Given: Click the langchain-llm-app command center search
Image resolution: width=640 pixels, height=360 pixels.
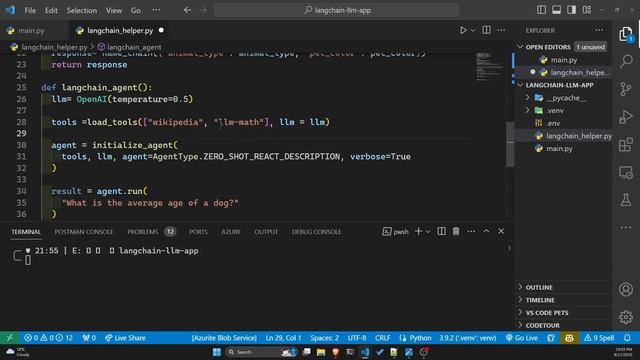Looking at the screenshot, I should 337,10.
